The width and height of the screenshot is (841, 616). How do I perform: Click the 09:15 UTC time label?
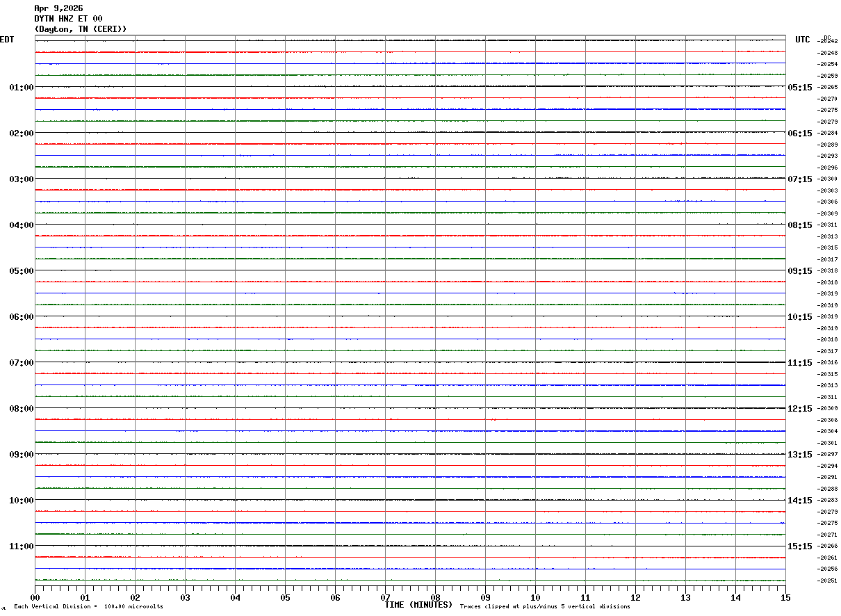pos(800,271)
